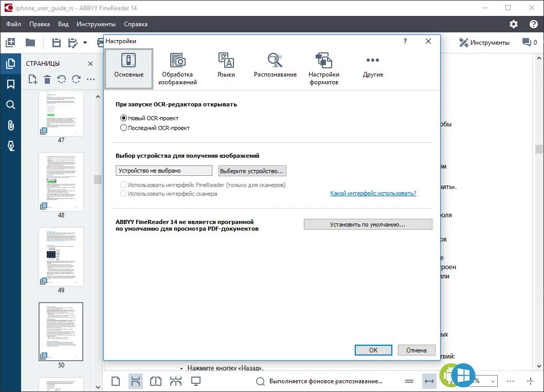
Task: Select page 49 thumbnail
Action: click(x=61, y=257)
